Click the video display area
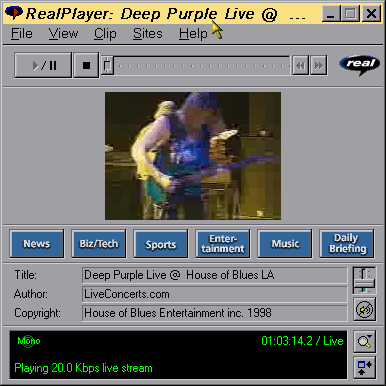The width and height of the screenshot is (386, 386). [x=193, y=156]
